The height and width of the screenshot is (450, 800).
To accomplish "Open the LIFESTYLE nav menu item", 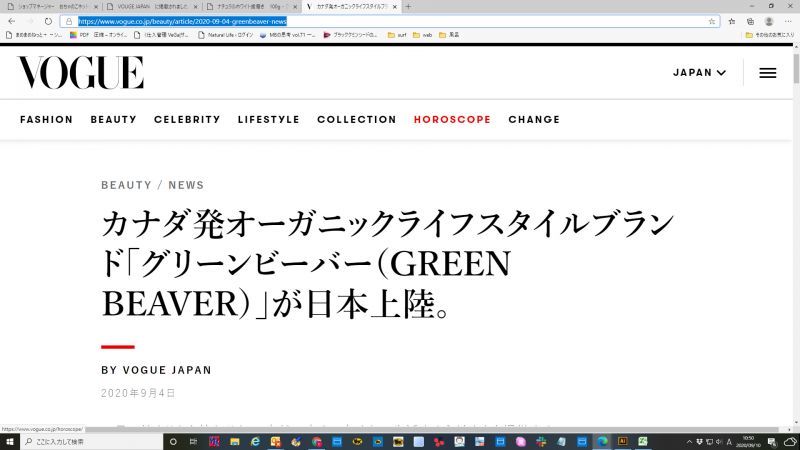I will coord(269,119).
